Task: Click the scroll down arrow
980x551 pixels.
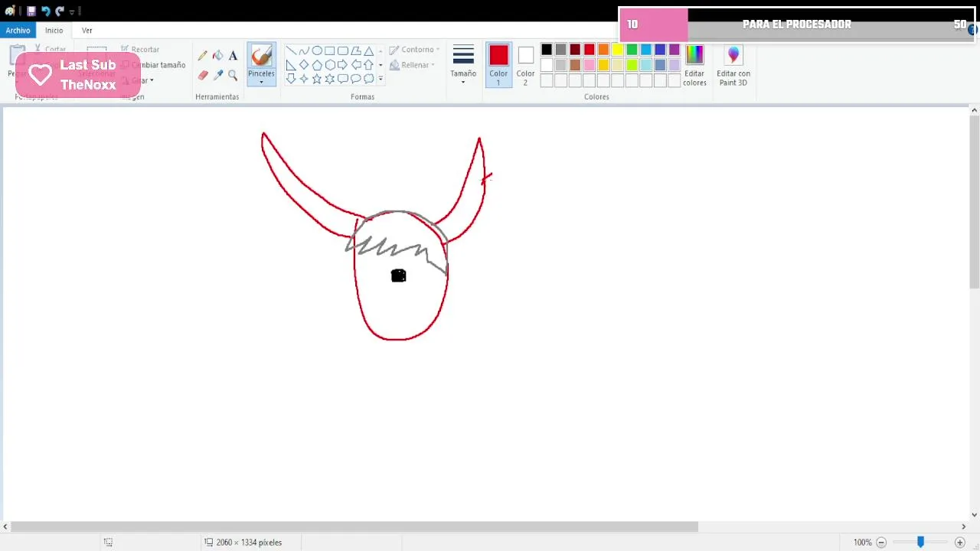Action: tap(974, 515)
